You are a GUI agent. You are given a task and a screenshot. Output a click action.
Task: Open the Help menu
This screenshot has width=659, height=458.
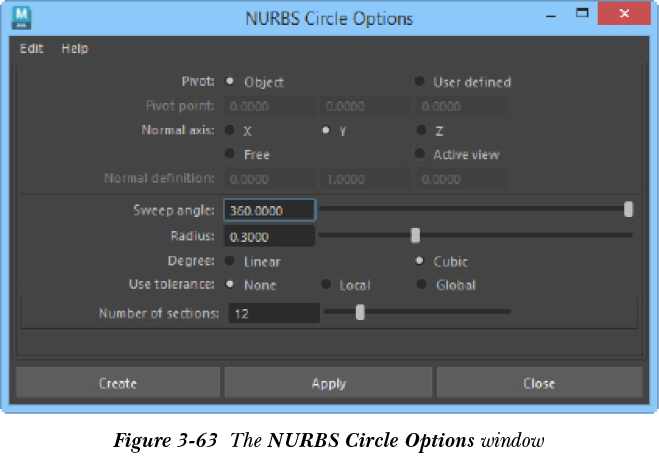tap(74, 48)
